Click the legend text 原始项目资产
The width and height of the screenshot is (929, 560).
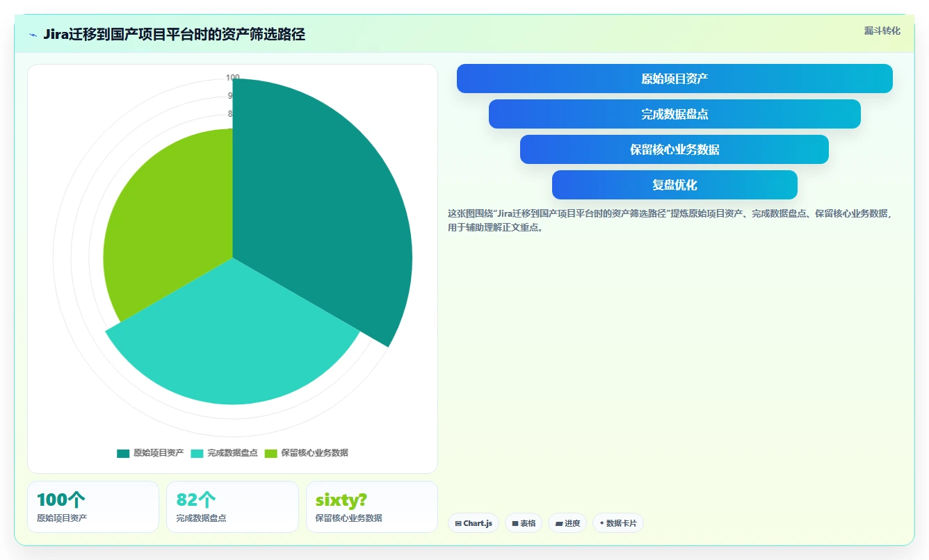click(159, 453)
